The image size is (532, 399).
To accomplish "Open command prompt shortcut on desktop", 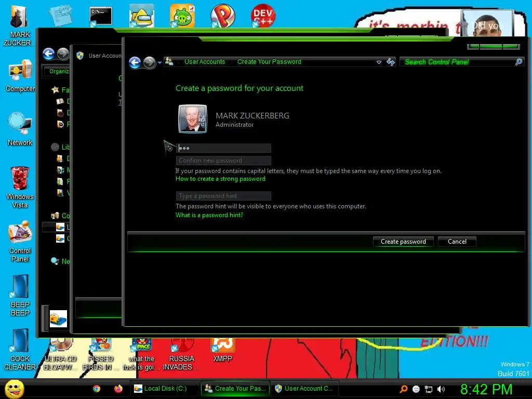I will point(101,16).
